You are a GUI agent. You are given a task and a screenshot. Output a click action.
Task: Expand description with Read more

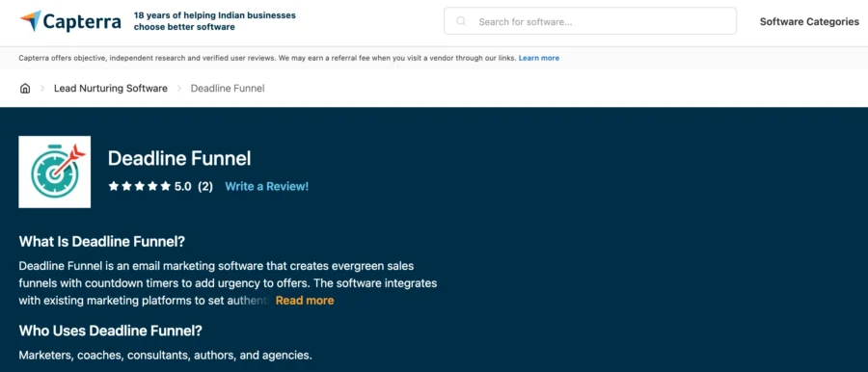(305, 301)
